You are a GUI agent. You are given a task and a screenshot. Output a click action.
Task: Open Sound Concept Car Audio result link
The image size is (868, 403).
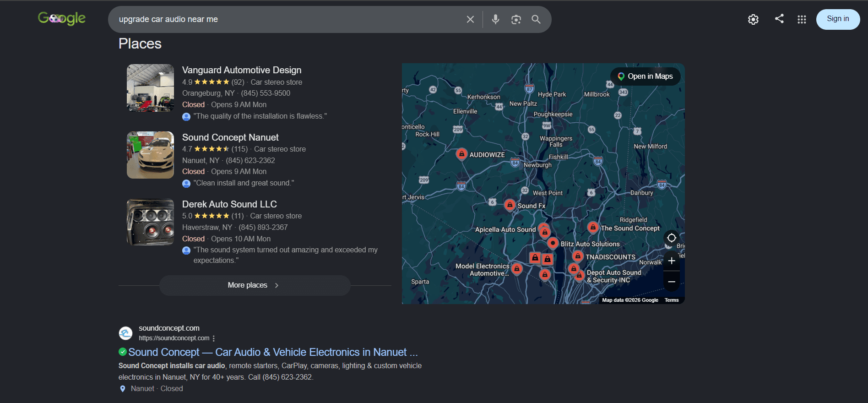click(x=273, y=352)
